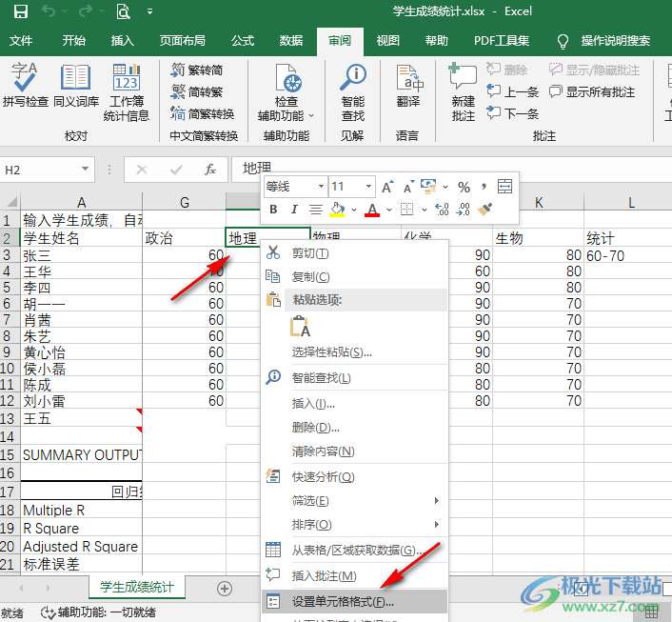Open the 同义词库 thesaurus
The image size is (672, 622).
point(75,86)
